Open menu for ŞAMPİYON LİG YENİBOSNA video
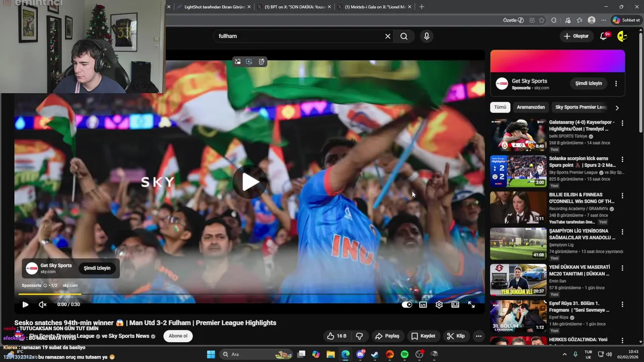This screenshot has height=362, width=644. click(x=622, y=232)
